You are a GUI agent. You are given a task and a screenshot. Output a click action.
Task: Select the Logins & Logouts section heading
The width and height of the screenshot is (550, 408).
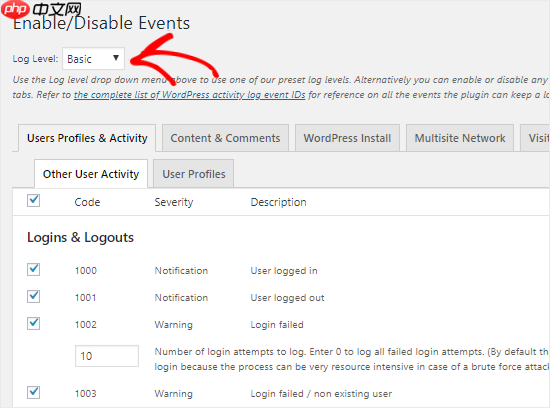click(80, 238)
